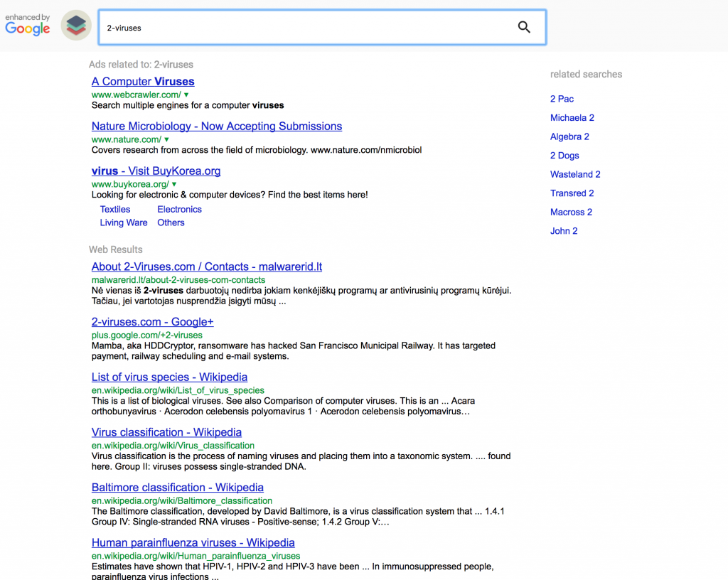
Task: Click the 'Ads related to: 2-viruses' label
Action: coord(141,65)
